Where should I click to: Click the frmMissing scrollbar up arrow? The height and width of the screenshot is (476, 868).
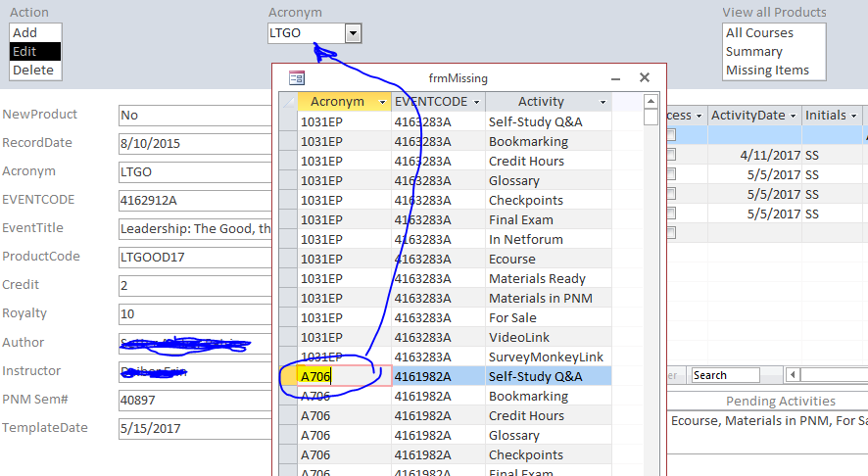click(651, 101)
